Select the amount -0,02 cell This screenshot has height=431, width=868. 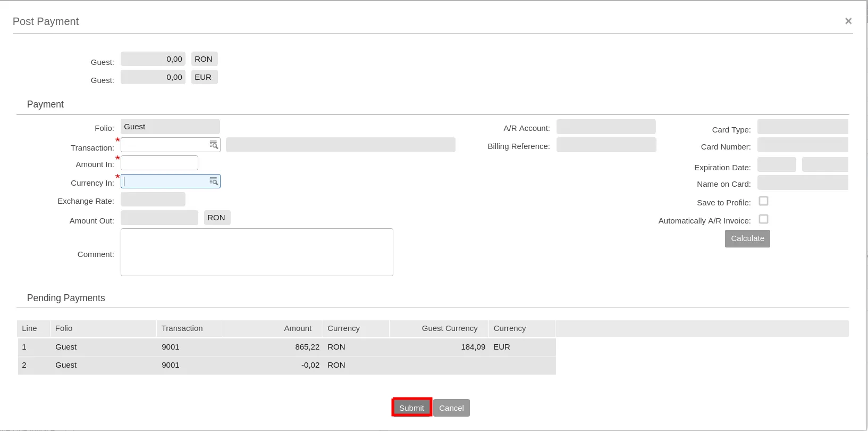pyautogui.click(x=310, y=365)
